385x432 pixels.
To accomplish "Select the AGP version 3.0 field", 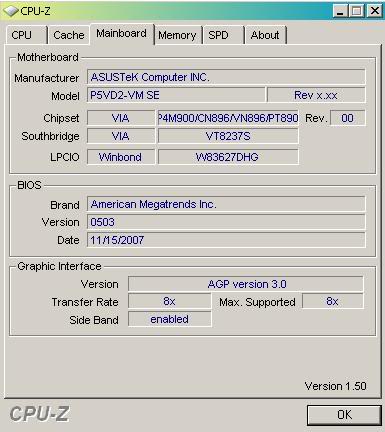I will tap(246, 284).
